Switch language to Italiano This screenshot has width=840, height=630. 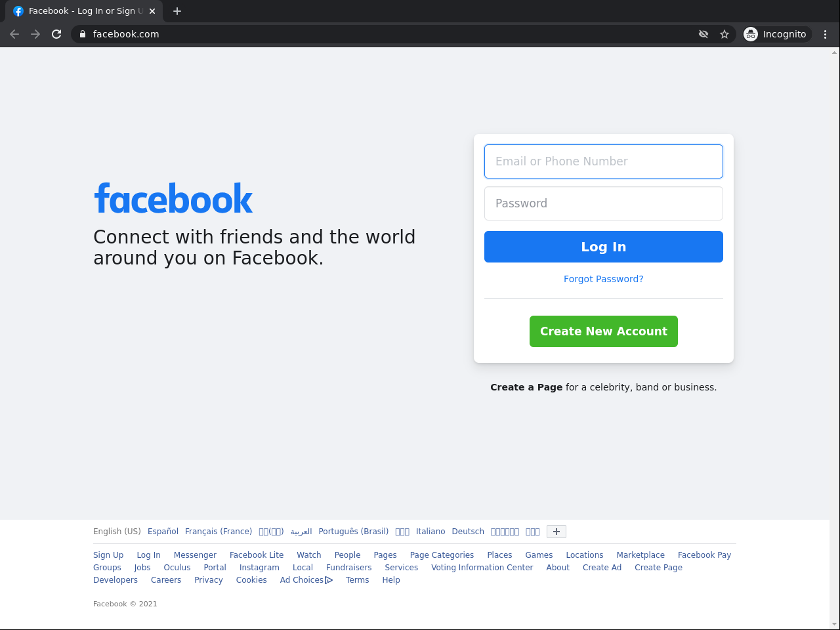[x=430, y=532]
